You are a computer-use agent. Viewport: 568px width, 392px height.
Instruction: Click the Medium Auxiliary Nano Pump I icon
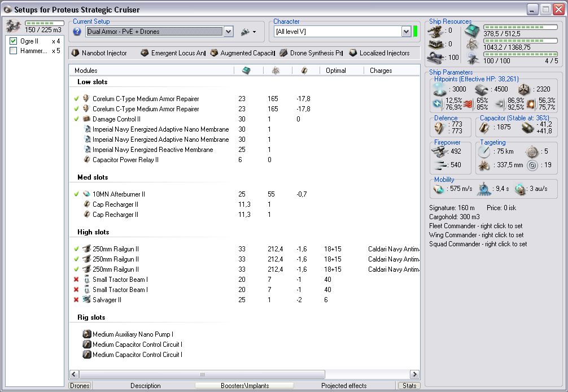click(87, 334)
